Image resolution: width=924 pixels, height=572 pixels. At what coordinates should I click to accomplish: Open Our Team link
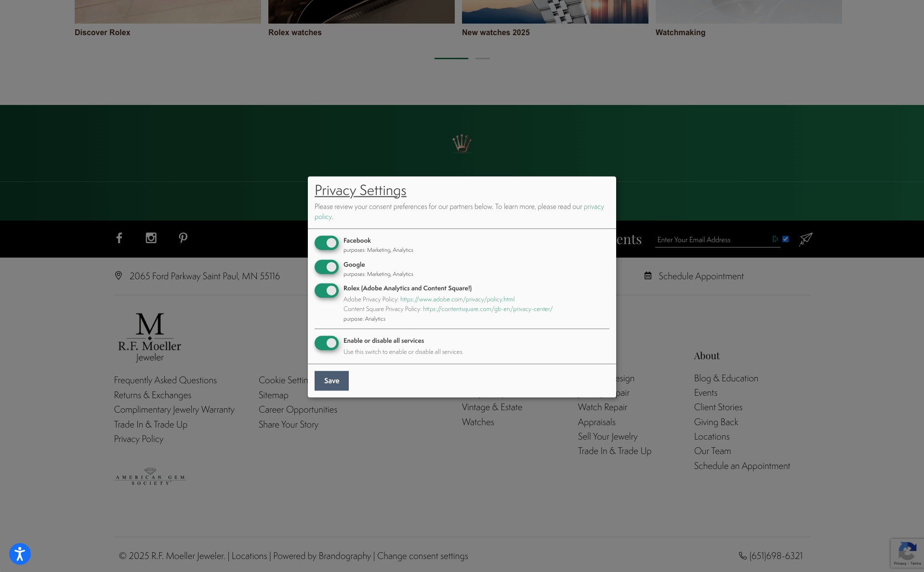[713, 451]
